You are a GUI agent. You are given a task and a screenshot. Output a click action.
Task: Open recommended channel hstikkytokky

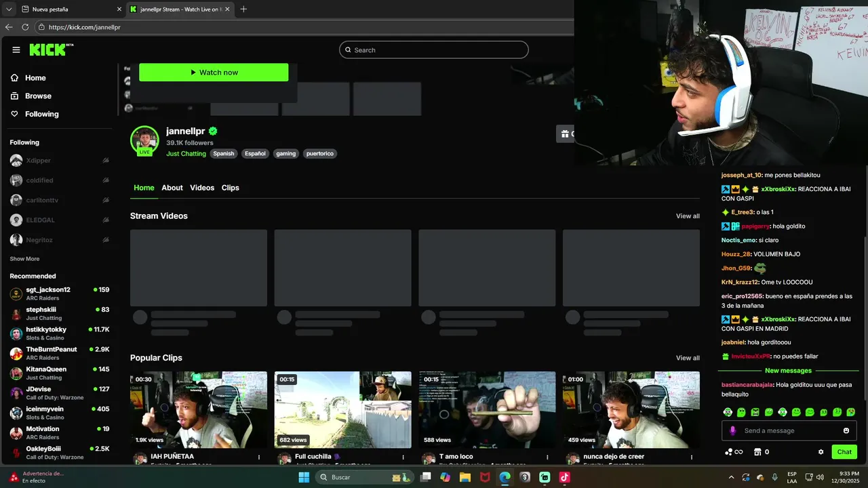[x=60, y=333]
